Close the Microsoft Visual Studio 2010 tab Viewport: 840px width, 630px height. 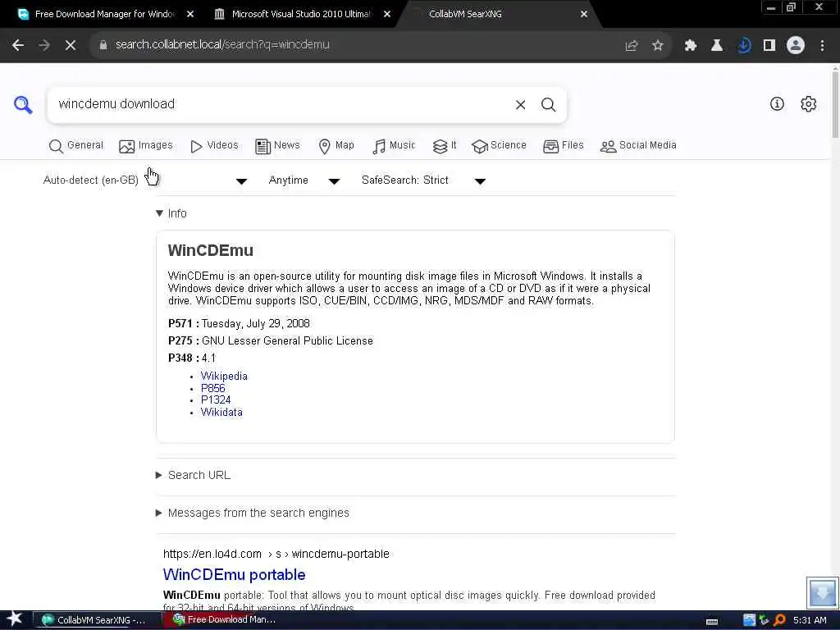(x=387, y=15)
